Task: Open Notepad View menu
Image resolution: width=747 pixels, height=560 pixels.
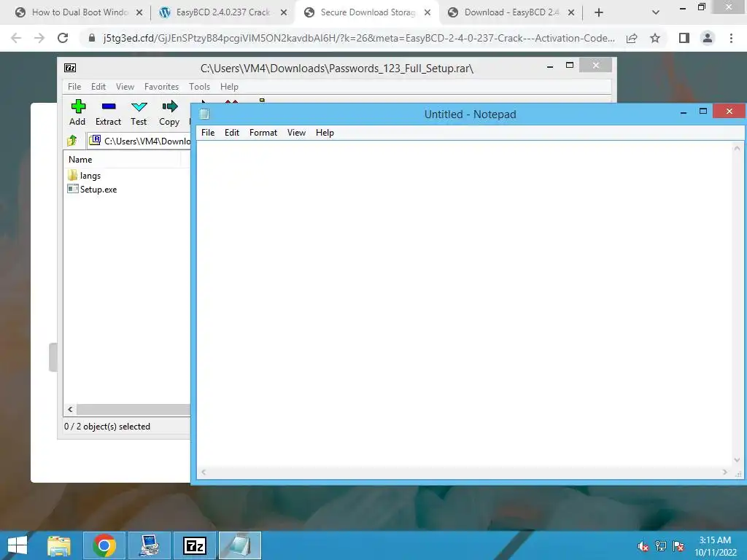Action: [296, 133]
